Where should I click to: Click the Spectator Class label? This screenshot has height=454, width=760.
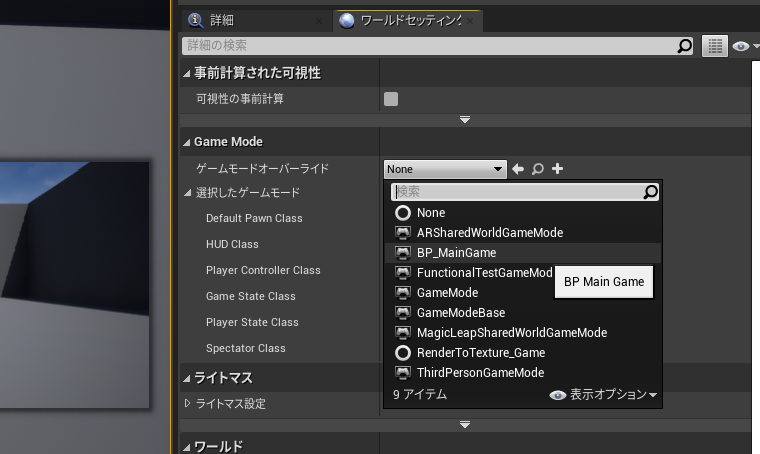(x=246, y=348)
